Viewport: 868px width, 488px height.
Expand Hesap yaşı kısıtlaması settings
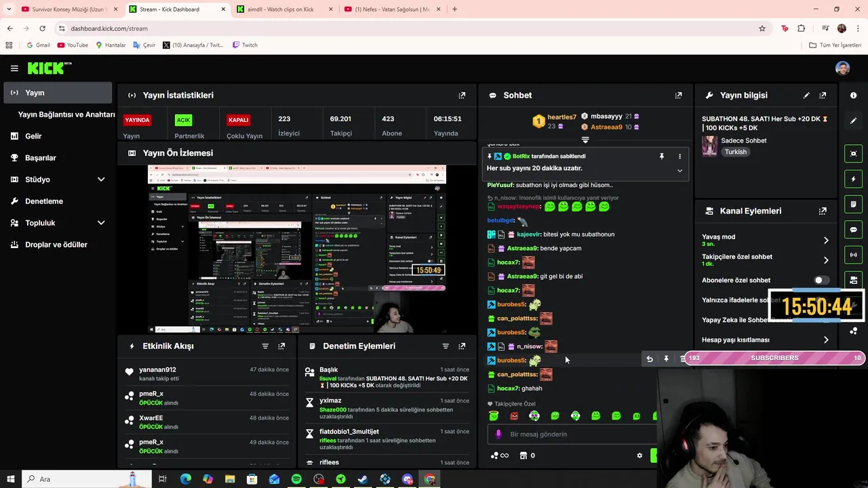pyautogui.click(x=826, y=340)
